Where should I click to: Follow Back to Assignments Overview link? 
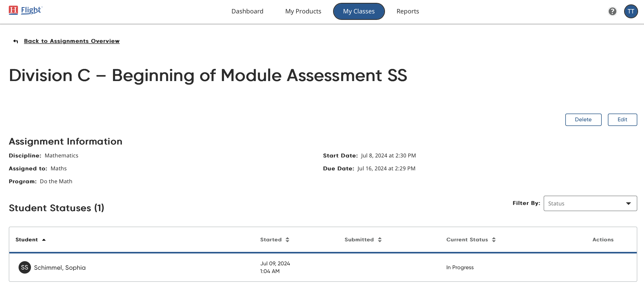click(x=72, y=41)
